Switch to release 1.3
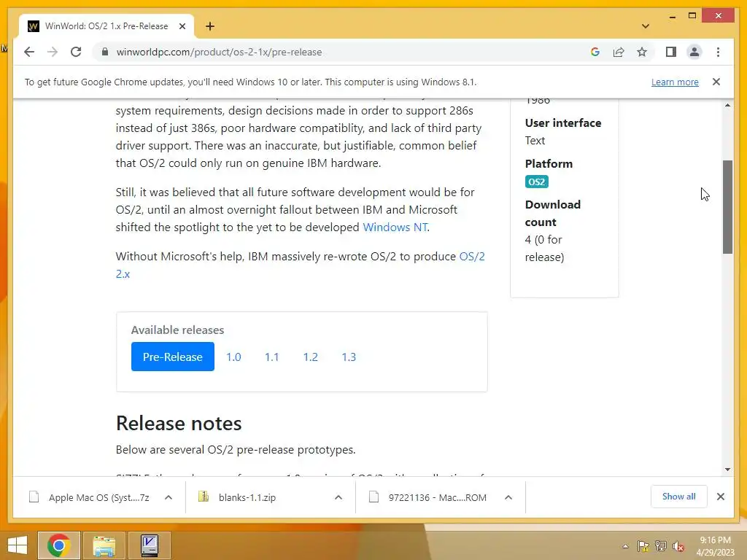Viewport: 747px width, 560px height. coord(349,357)
